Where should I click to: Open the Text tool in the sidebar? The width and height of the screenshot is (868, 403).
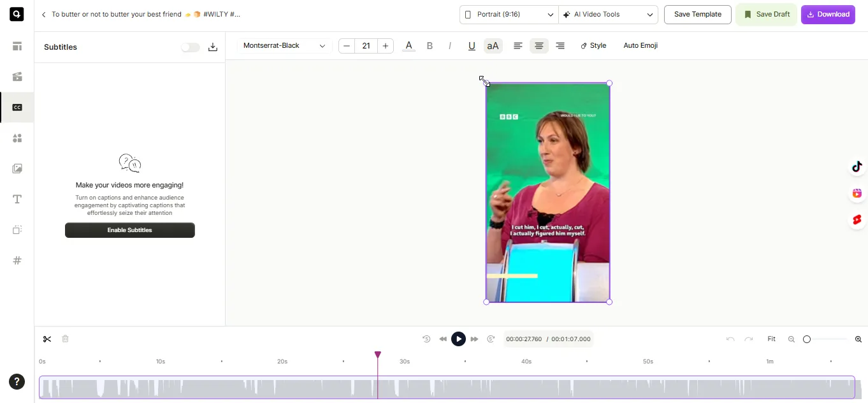tap(17, 199)
